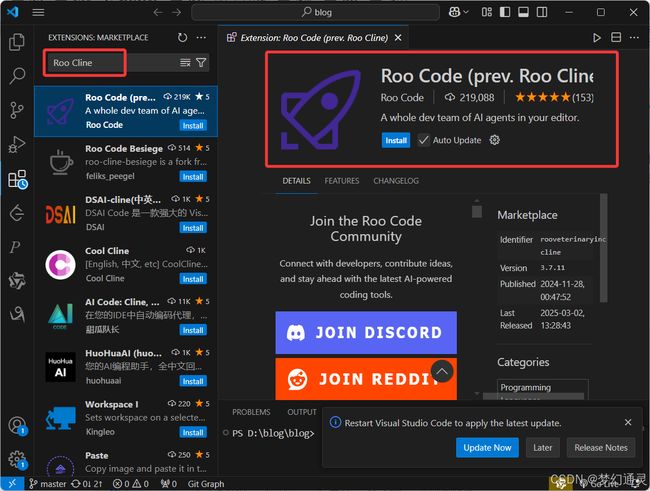
Task: Split the editor with the layout icon
Action: tap(616, 38)
